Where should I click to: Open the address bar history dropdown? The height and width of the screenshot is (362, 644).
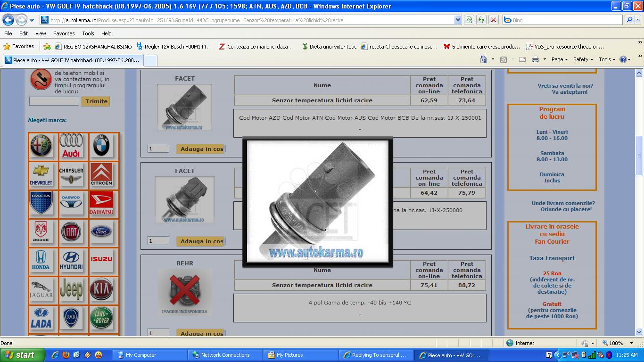(x=458, y=20)
